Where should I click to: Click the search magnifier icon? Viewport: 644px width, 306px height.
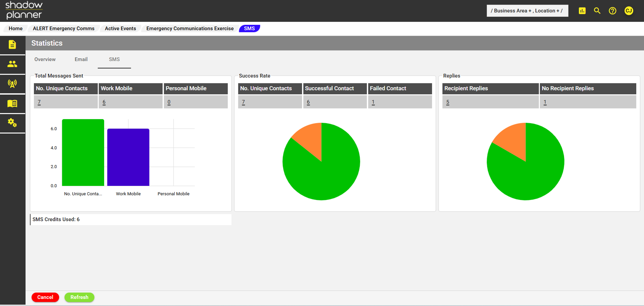pos(597,11)
